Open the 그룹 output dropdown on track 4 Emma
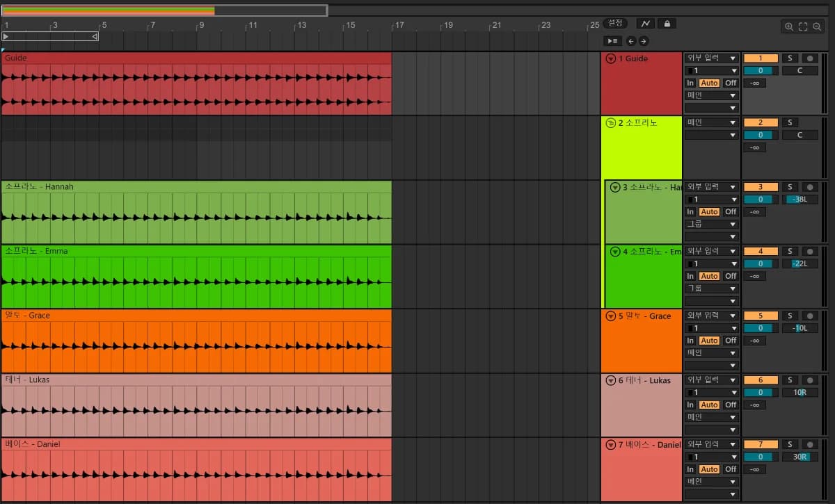This screenshot has width=835, height=504. (x=711, y=288)
